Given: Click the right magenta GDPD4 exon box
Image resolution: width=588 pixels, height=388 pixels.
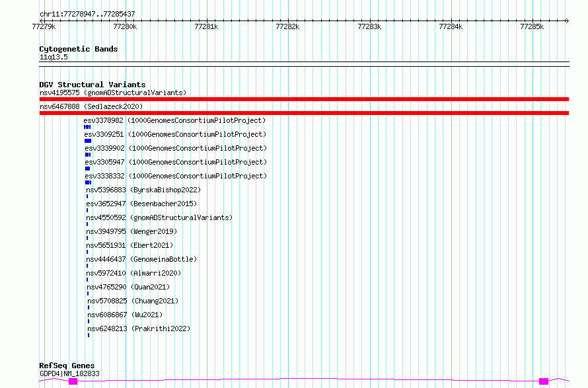Looking at the screenshot, I should 544,381.
